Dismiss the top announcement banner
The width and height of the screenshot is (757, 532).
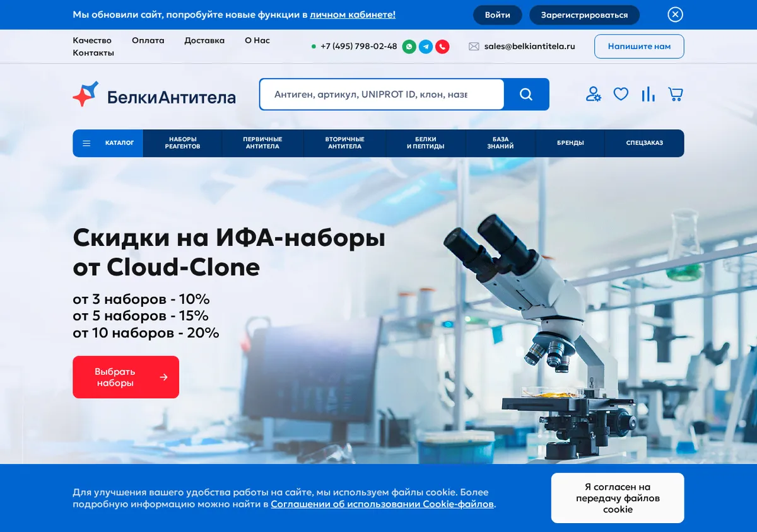coord(676,14)
